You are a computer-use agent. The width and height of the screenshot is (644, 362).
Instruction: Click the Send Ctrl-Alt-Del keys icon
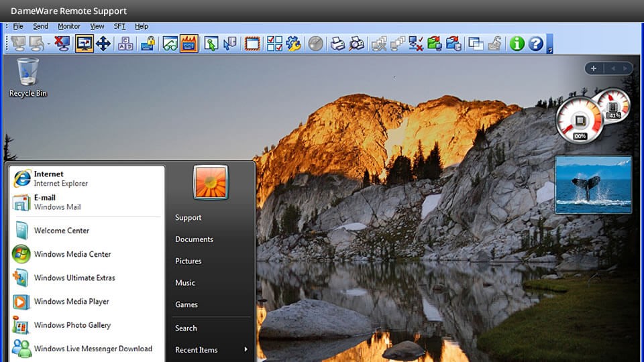pos(125,44)
